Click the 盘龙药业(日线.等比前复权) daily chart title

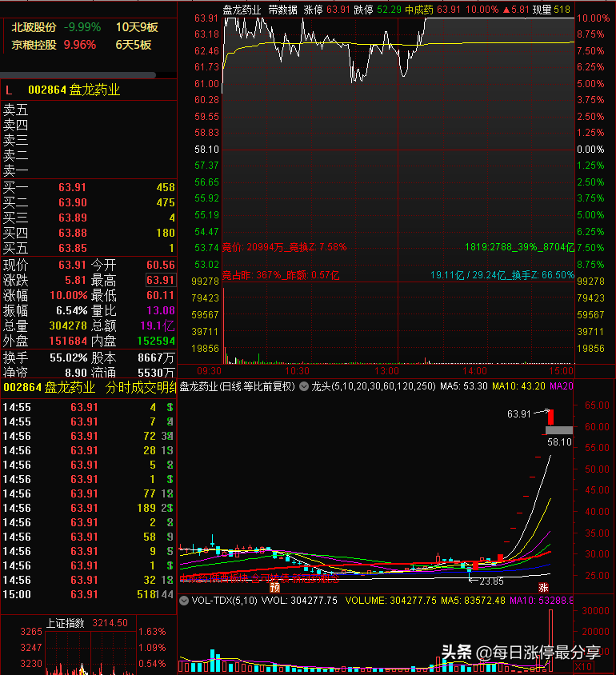(237, 386)
